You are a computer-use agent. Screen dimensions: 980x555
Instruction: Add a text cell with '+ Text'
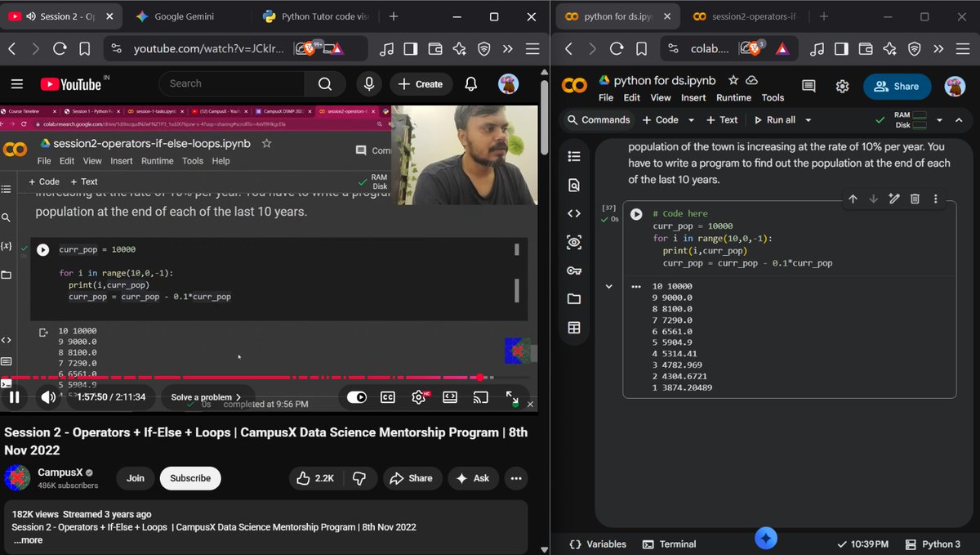722,119
